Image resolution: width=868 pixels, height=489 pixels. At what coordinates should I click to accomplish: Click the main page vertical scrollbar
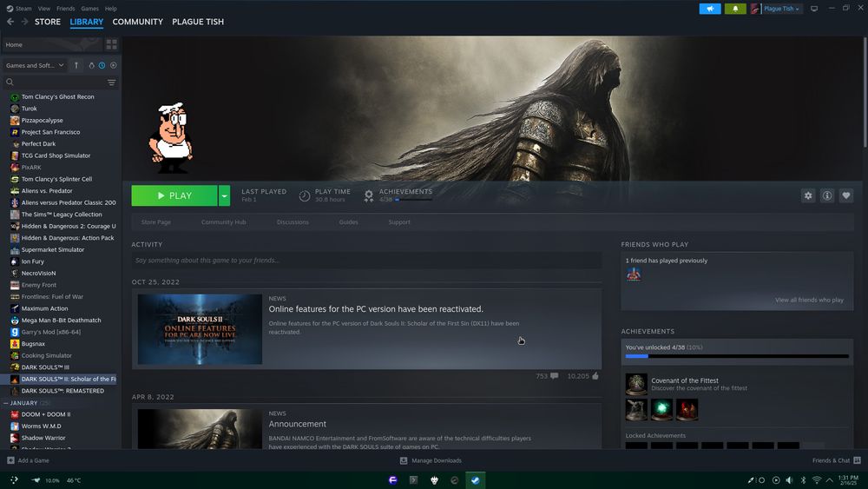coord(865,91)
